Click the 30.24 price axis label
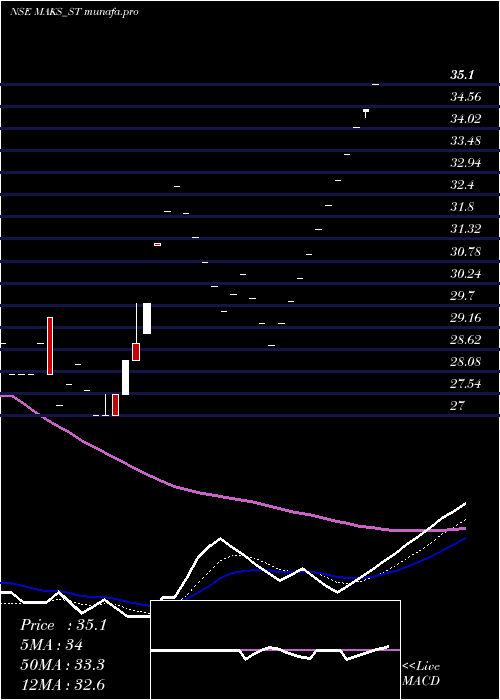The width and height of the screenshot is (500, 700). pos(465,274)
